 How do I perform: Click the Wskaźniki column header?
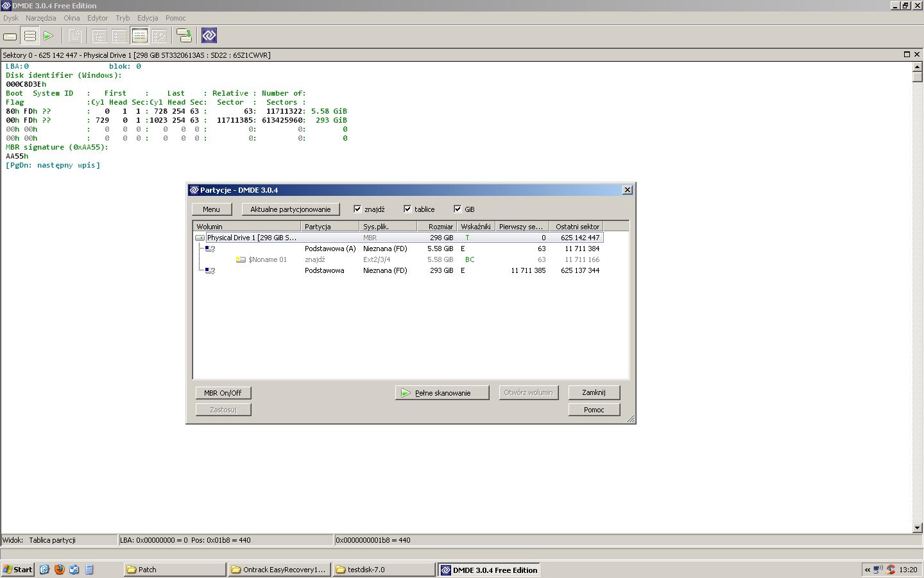[475, 226]
